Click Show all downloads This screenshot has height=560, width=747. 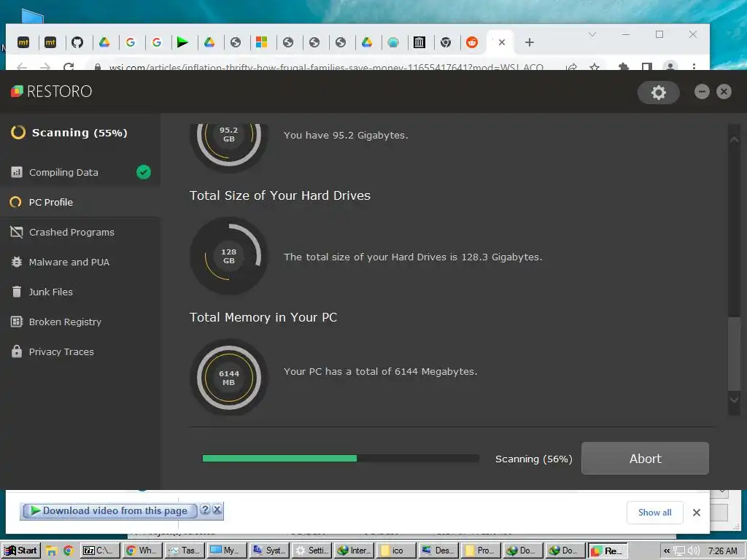pos(654,513)
